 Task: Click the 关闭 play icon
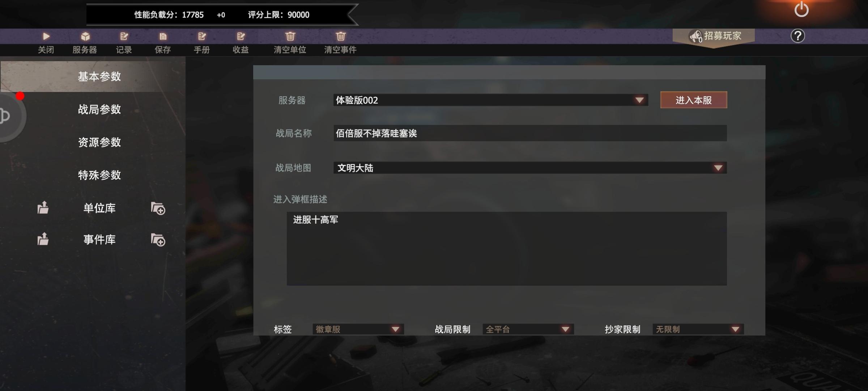pos(46,36)
